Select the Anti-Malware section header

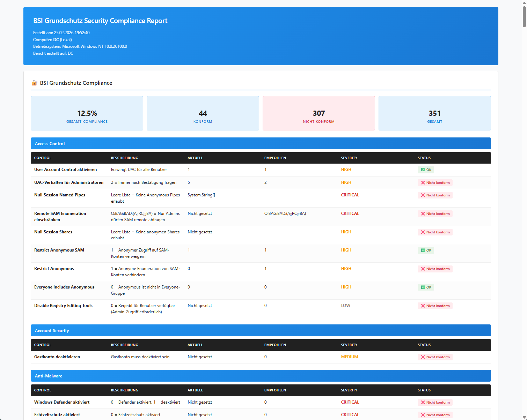click(261, 376)
